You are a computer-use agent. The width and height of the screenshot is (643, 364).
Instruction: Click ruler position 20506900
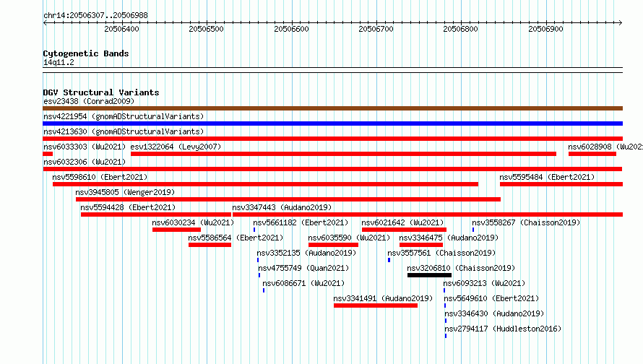(x=545, y=29)
